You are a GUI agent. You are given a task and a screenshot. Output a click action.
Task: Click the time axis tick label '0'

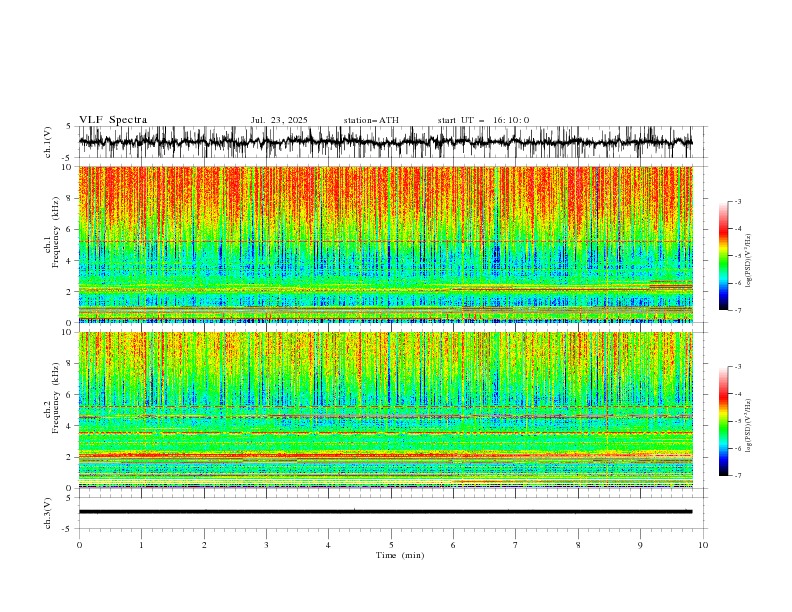pyautogui.click(x=79, y=545)
